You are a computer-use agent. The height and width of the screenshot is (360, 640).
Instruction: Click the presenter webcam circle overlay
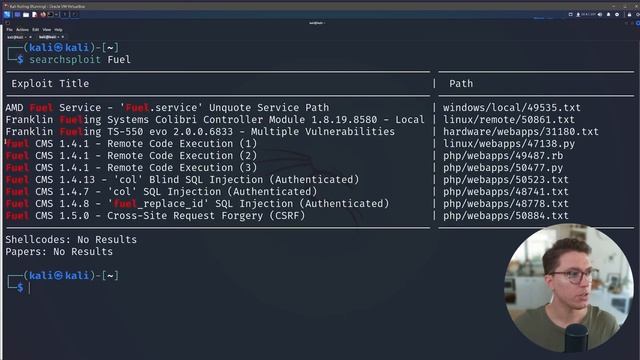pyautogui.click(x=569, y=288)
